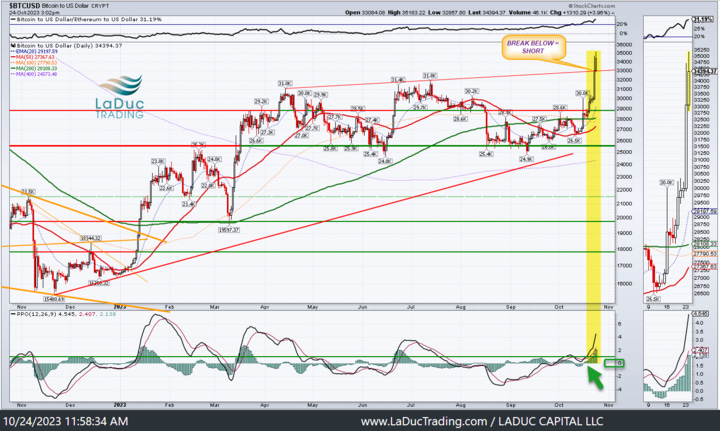720x431 pixels.
Task: Click Jul label on price chart axis
Action: (411, 307)
